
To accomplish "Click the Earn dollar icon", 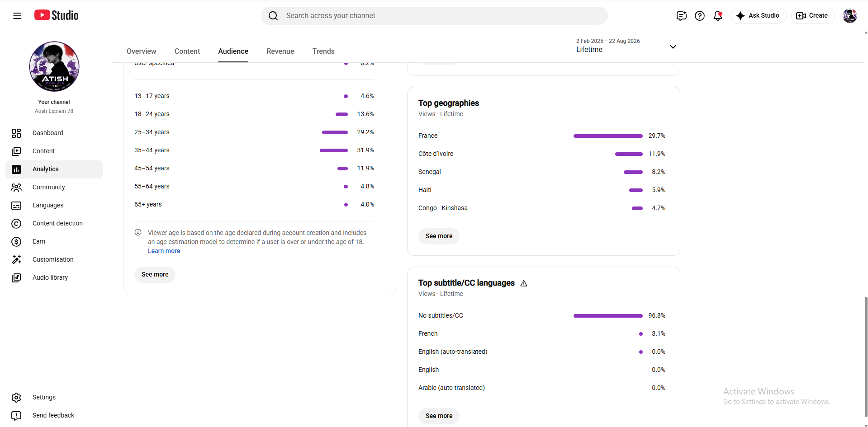I will (16, 242).
